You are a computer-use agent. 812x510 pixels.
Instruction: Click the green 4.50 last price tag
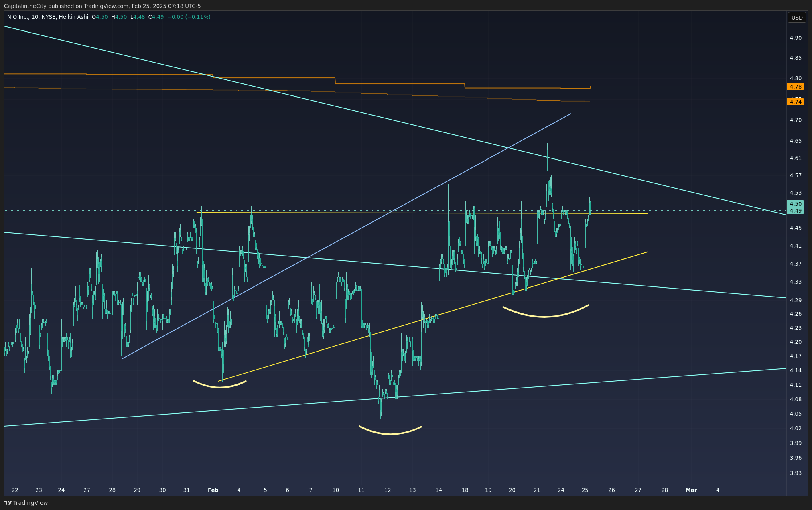click(x=795, y=204)
